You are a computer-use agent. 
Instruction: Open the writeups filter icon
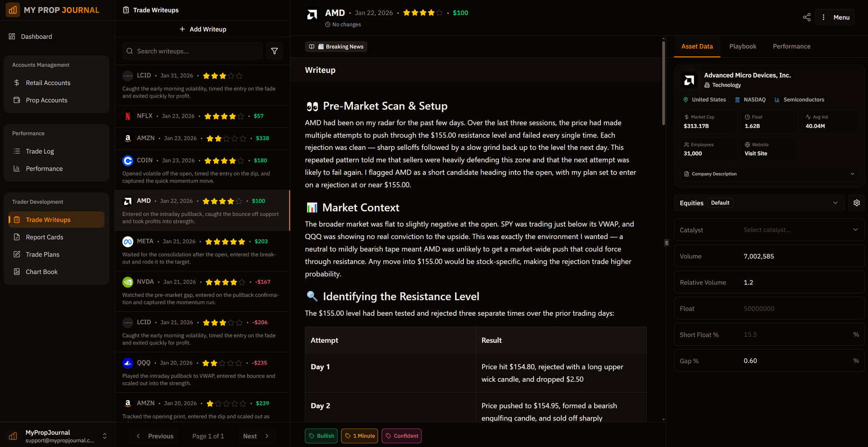(x=274, y=51)
